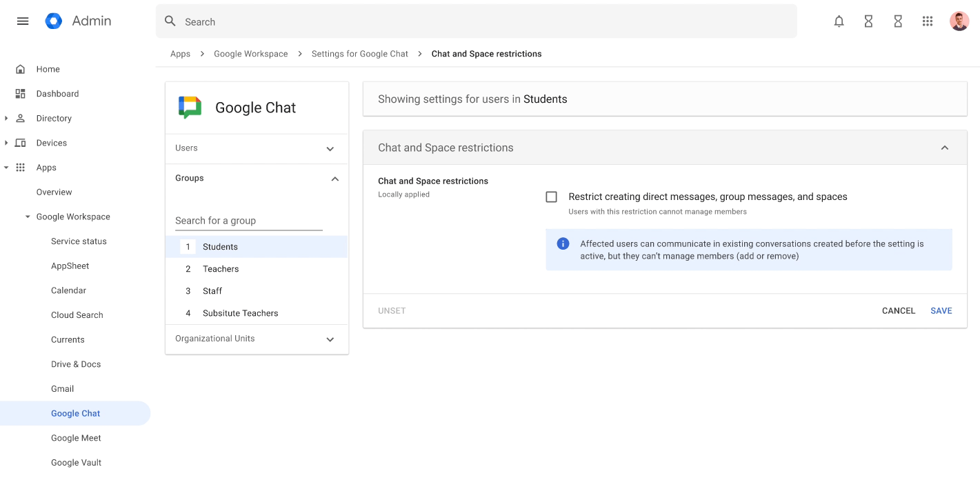Click the Home icon in the sidebar
Image resolution: width=980 pixels, height=489 pixels.
pyautogui.click(x=21, y=69)
